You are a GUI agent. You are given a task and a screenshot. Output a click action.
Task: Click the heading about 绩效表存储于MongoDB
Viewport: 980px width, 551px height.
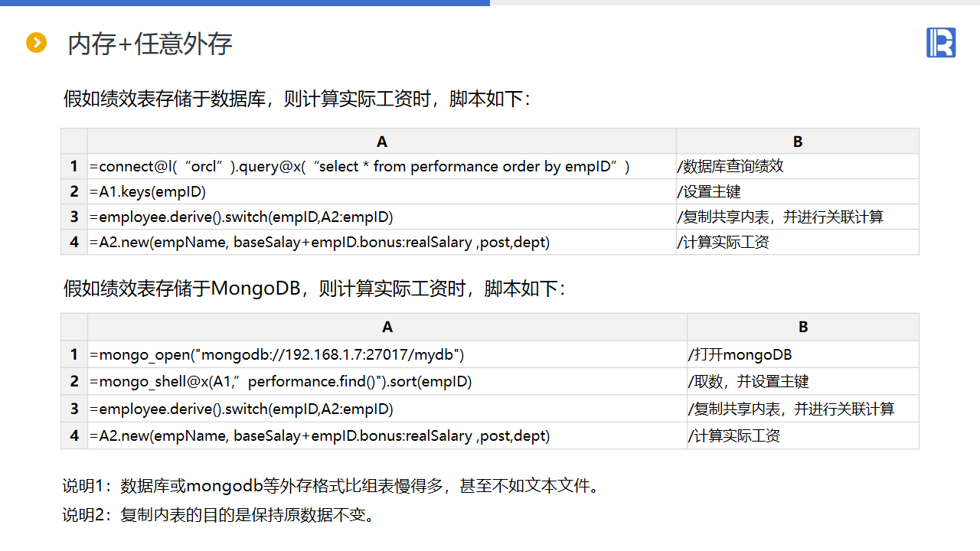pyautogui.click(x=314, y=289)
